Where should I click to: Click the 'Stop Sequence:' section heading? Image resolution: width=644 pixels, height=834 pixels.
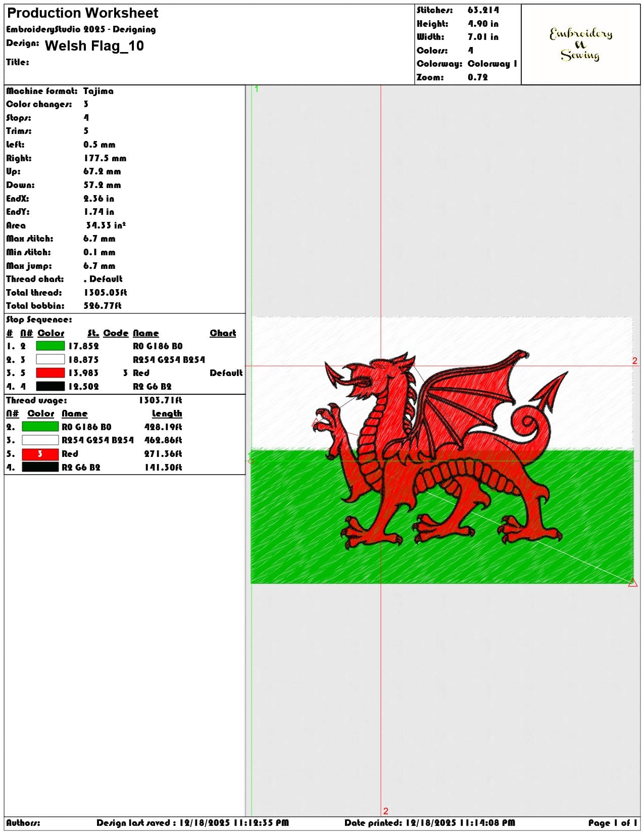(39, 319)
